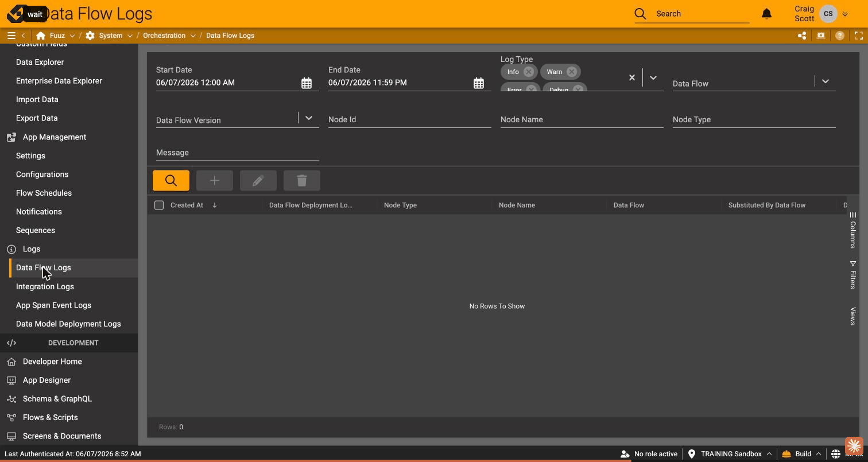Click the Flows & Scripts icon
Viewport: 868px width, 462px height.
coord(11,418)
